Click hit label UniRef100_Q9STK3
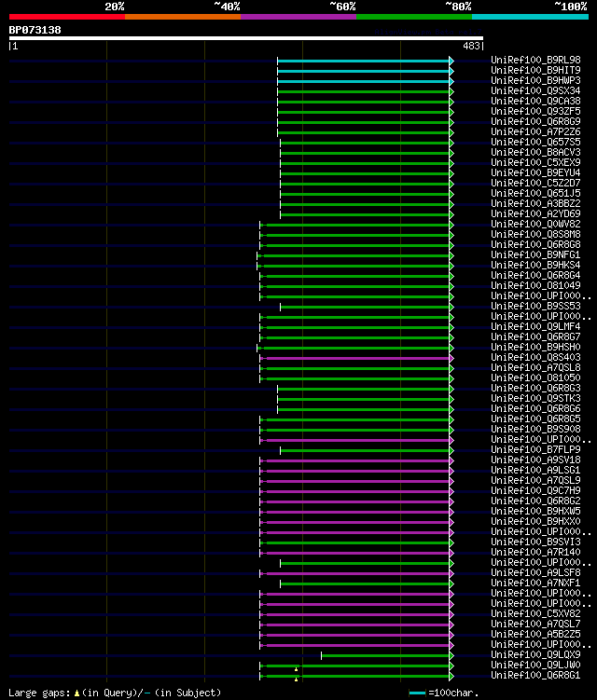Screen dimensions: 597x700 pos(535,399)
